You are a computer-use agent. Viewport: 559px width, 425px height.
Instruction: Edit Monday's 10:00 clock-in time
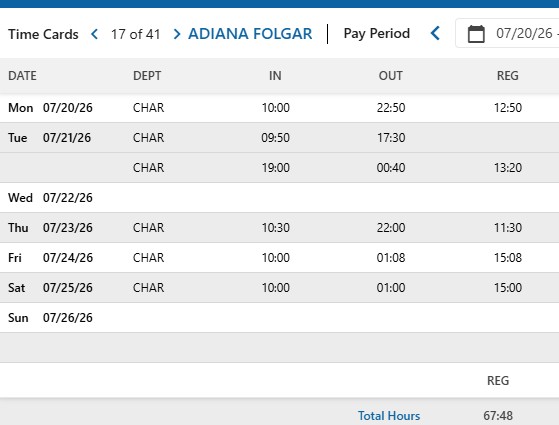[x=276, y=108]
